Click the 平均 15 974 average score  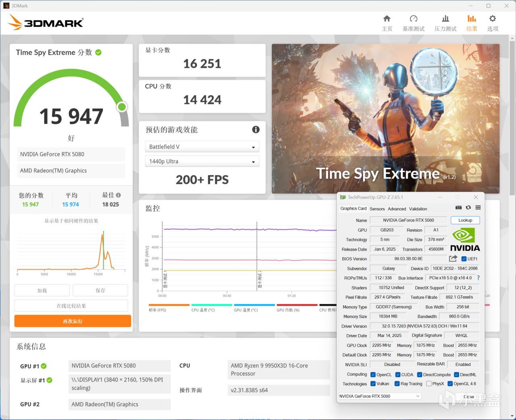pos(71,200)
